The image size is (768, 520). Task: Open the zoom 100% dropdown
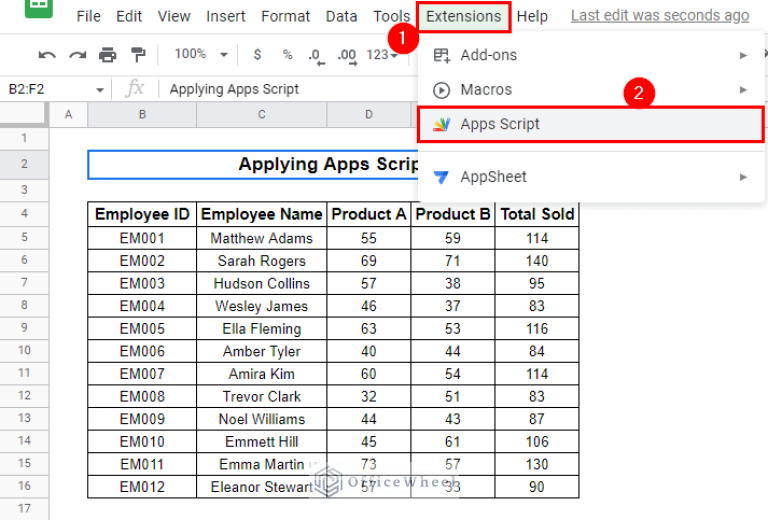pyautogui.click(x=201, y=54)
